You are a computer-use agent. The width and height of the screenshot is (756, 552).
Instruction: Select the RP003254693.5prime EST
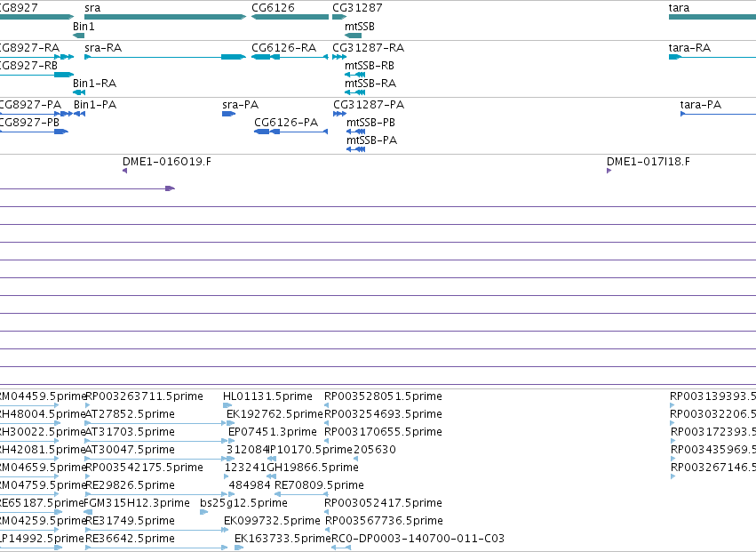coord(326,423)
